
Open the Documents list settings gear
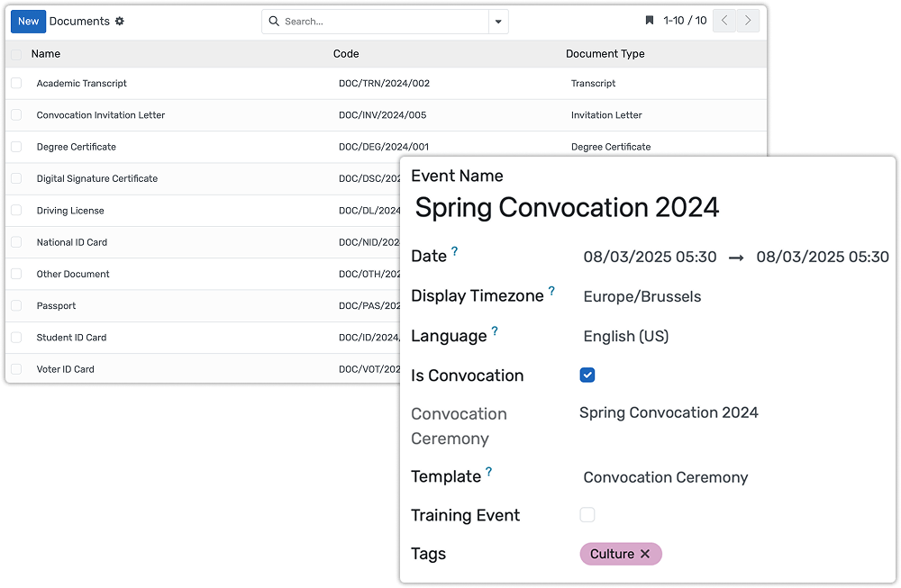point(121,21)
